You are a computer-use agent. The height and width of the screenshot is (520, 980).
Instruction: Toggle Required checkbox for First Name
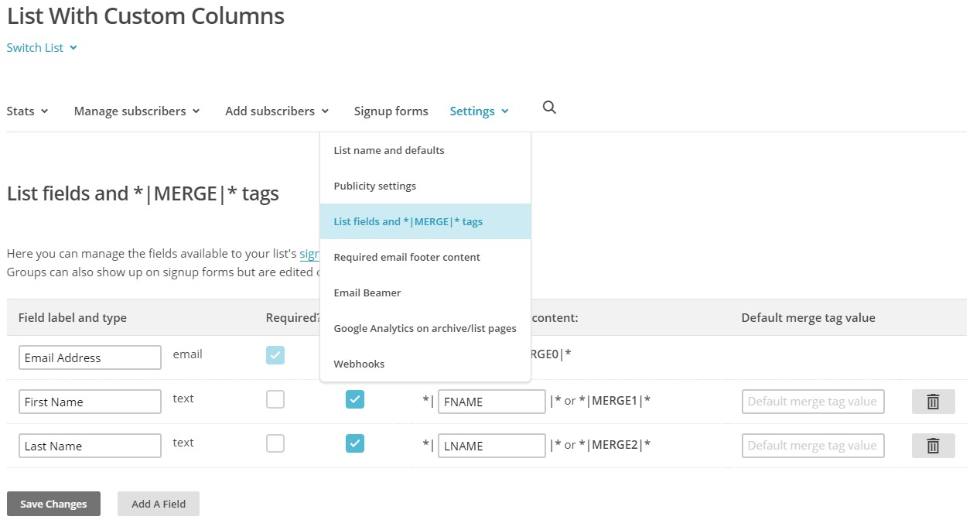[x=275, y=399]
